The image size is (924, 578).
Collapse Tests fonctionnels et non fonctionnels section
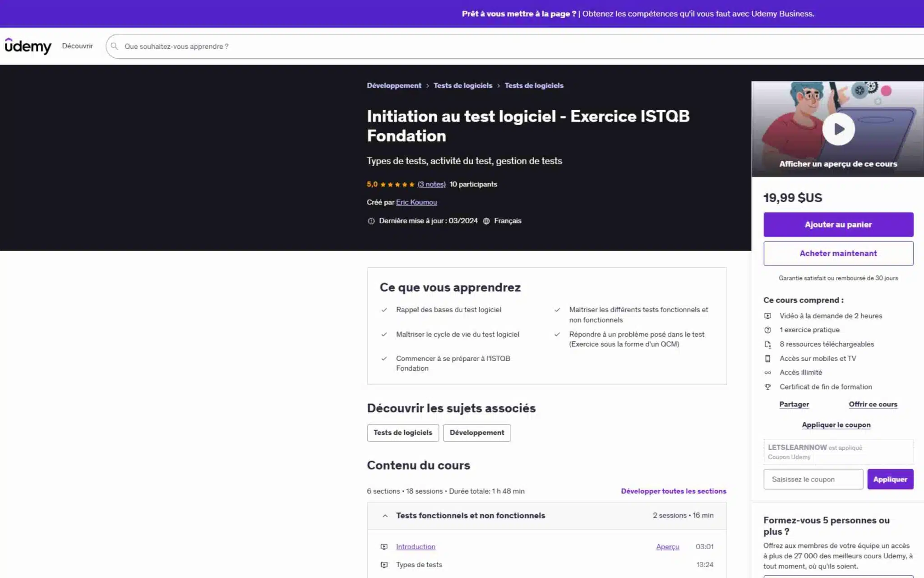(x=385, y=516)
